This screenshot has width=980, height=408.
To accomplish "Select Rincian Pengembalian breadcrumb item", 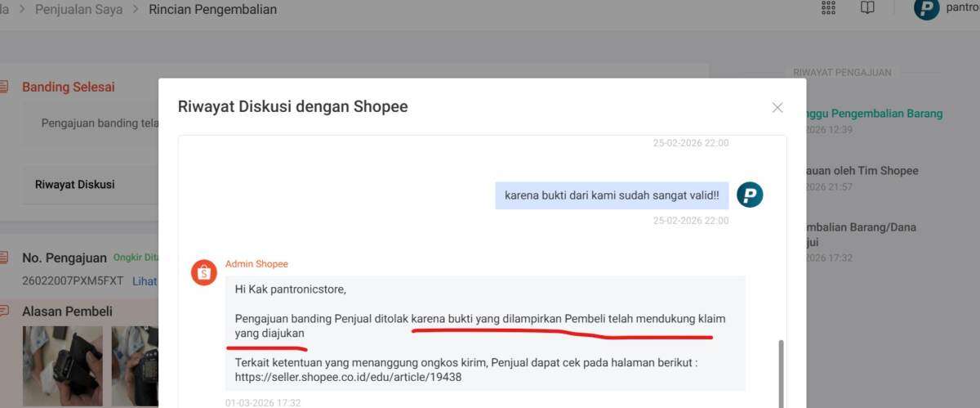I will (212, 10).
